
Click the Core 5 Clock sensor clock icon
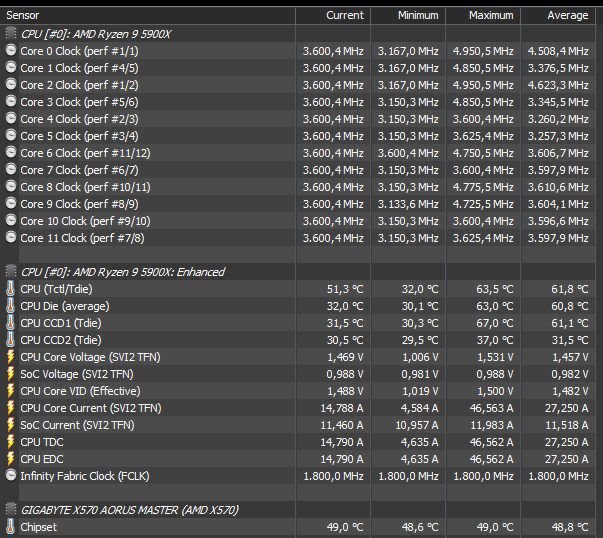point(11,135)
